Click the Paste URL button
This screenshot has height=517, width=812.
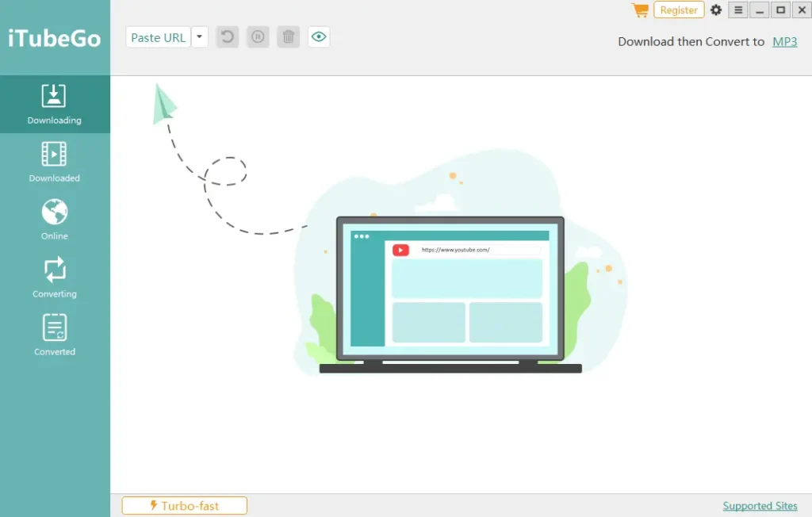click(x=159, y=37)
